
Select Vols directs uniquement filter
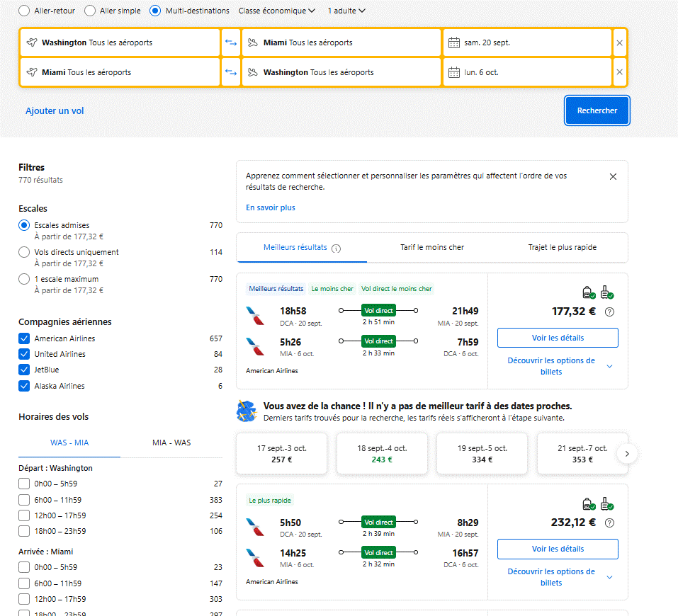[25, 253]
